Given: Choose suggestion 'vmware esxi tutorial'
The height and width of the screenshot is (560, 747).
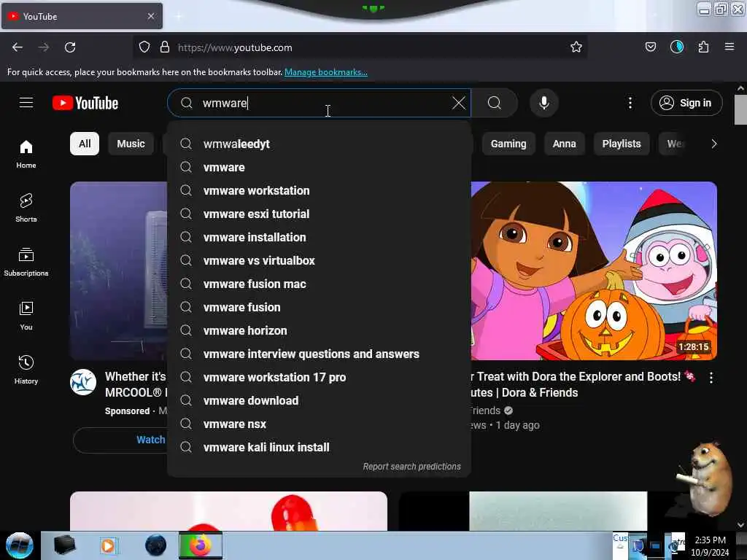Looking at the screenshot, I should 320,214.
